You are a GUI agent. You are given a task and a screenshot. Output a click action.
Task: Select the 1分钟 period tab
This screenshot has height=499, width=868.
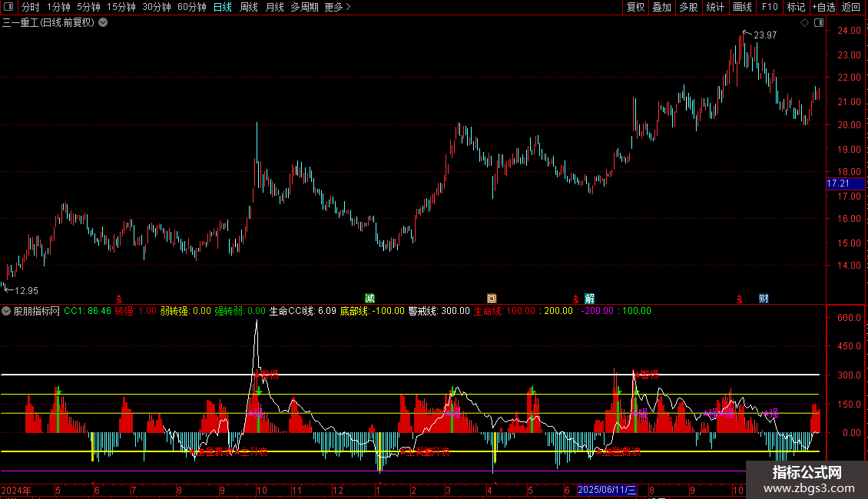click(x=58, y=7)
